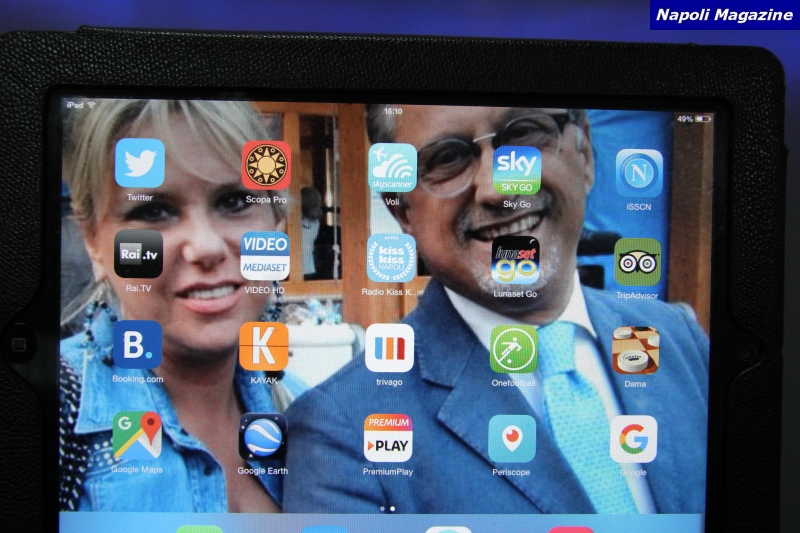Launch the Onefootball app
This screenshot has height=533, width=800.
click(514, 350)
